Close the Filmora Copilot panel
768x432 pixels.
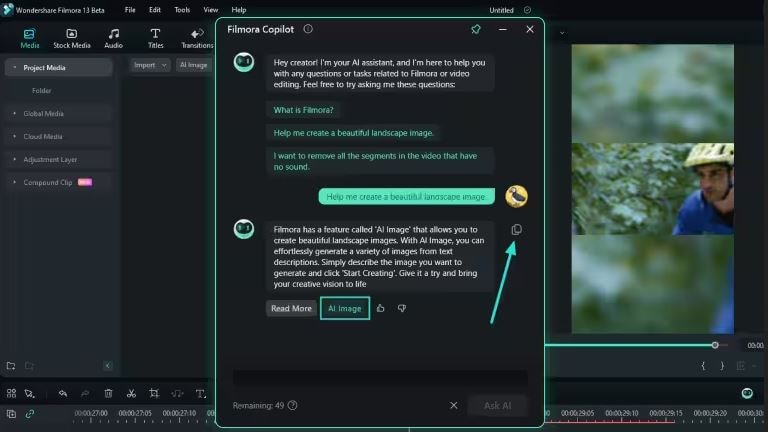point(529,29)
